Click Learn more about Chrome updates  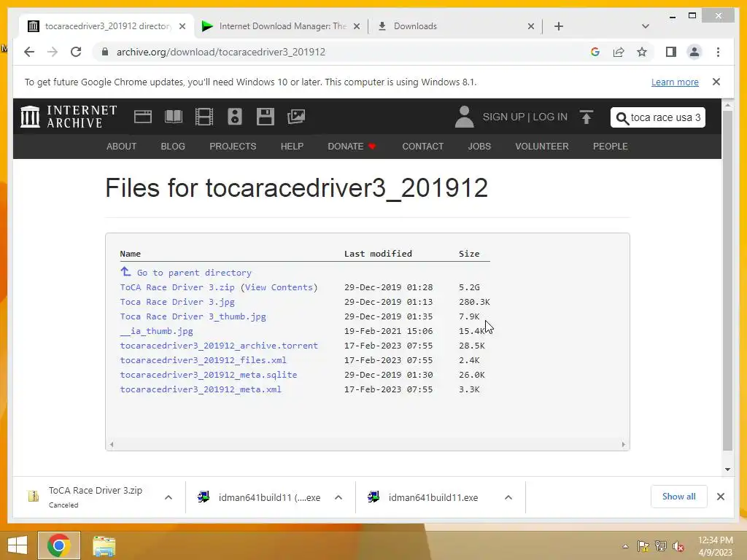point(675,82)
